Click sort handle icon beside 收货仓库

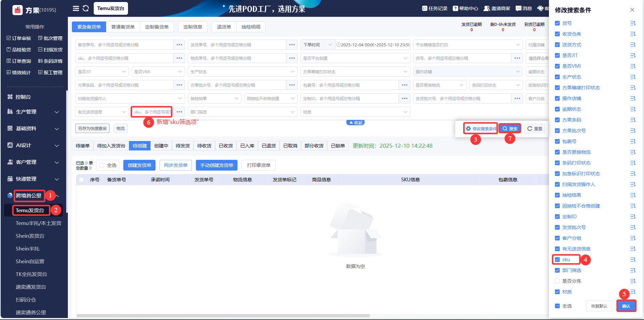click(x=633, y=34)
